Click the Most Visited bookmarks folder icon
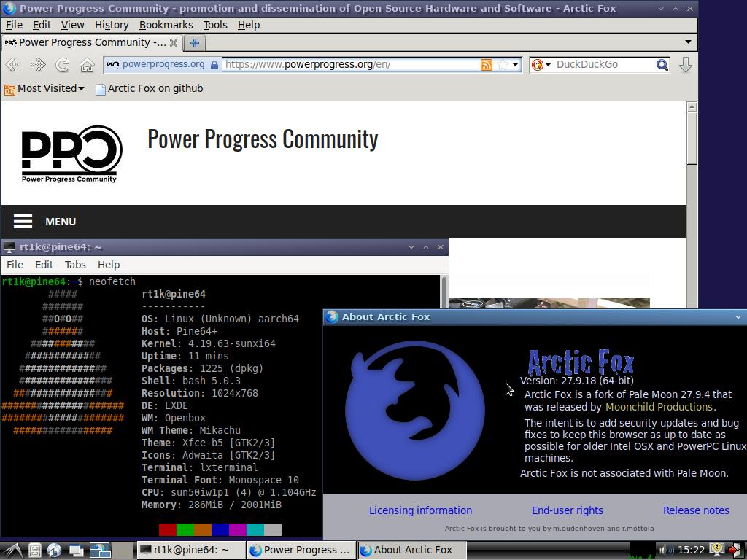This screenshot has height=560, width=747. pos(9,89)
